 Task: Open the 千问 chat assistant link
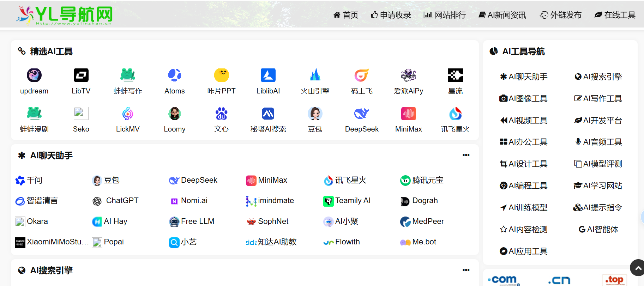tap(29, 180)
